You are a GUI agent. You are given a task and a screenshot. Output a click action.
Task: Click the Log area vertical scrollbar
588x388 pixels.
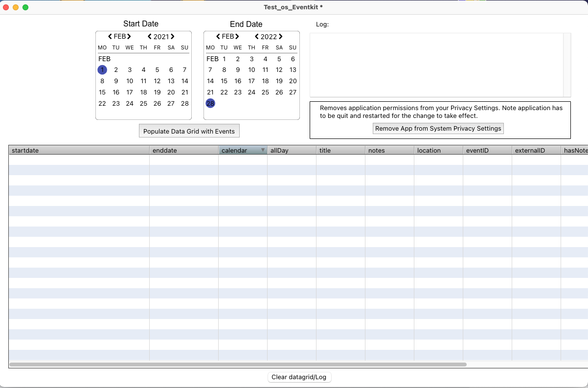[567, 65]
